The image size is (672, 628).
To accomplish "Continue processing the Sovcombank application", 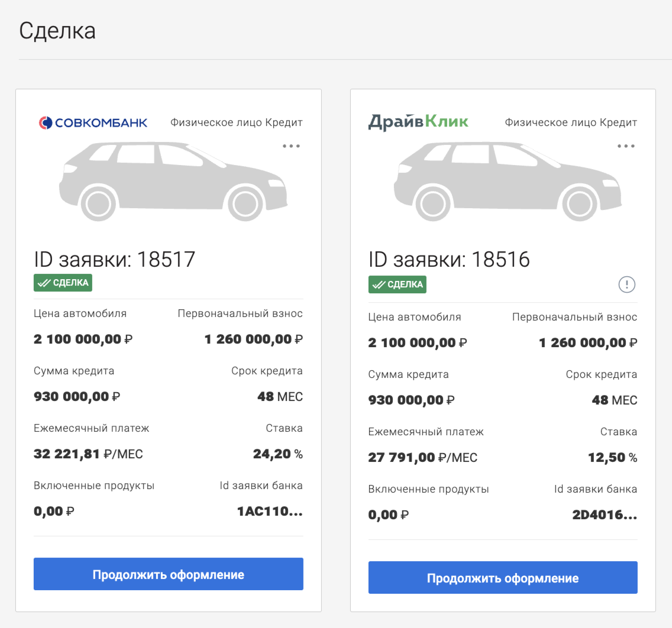I will (168, 574).
